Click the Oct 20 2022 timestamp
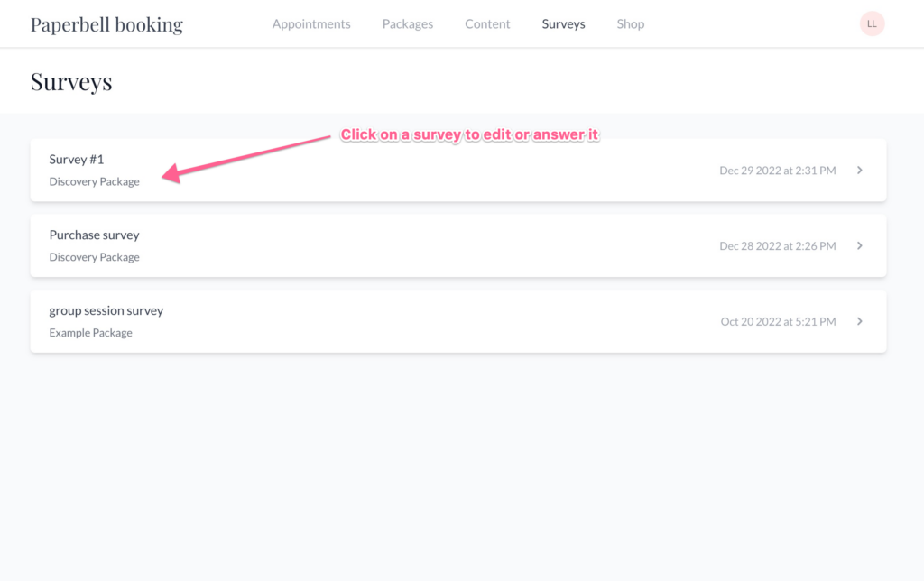This screenshot has width=924, height=581. (778, 322)
